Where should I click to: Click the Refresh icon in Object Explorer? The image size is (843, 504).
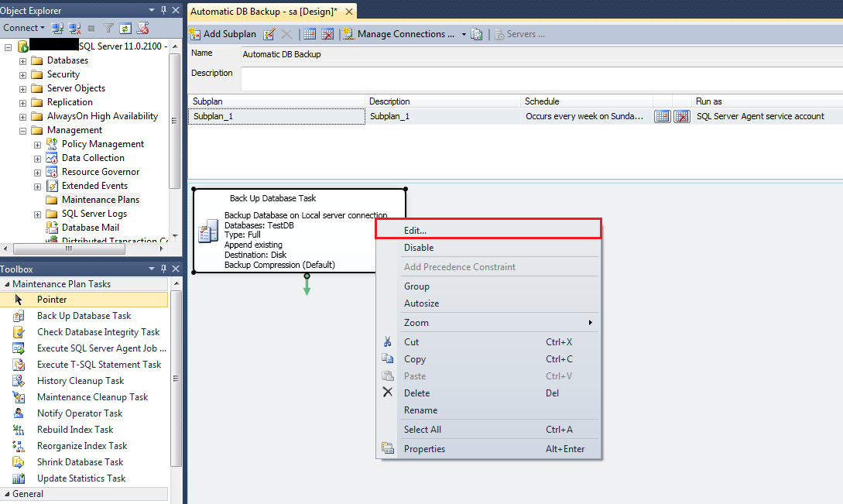125,28
